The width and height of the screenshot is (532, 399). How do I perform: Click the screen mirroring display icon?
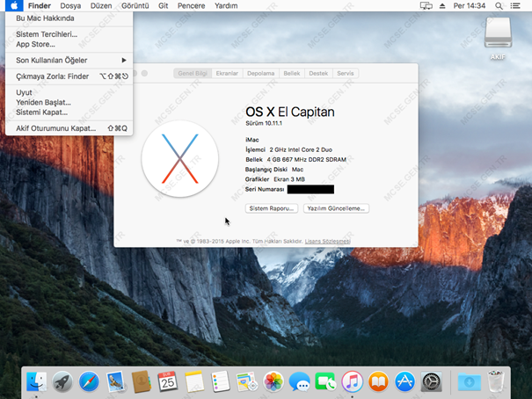[426, 6]
